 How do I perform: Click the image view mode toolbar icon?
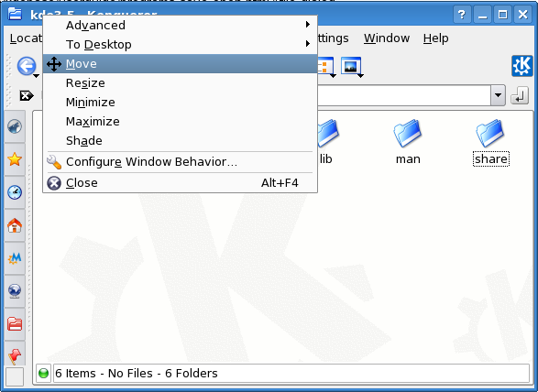click(x=351, y=66)
